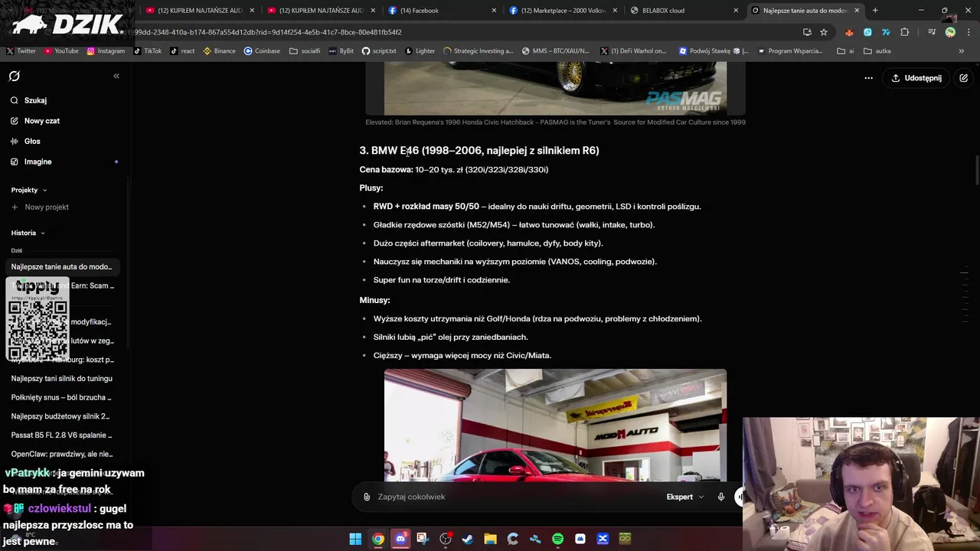Click heading '3. BMW E46 (1998–2006...'
Viewport: 980px width, 551px height.
pyautogui.click(x=479, y=151)
